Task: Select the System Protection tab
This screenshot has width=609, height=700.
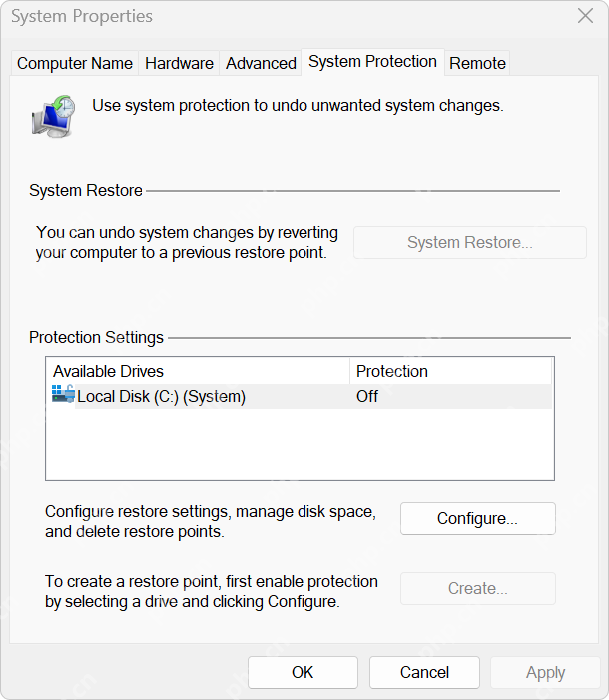Action: coord(372,62)
